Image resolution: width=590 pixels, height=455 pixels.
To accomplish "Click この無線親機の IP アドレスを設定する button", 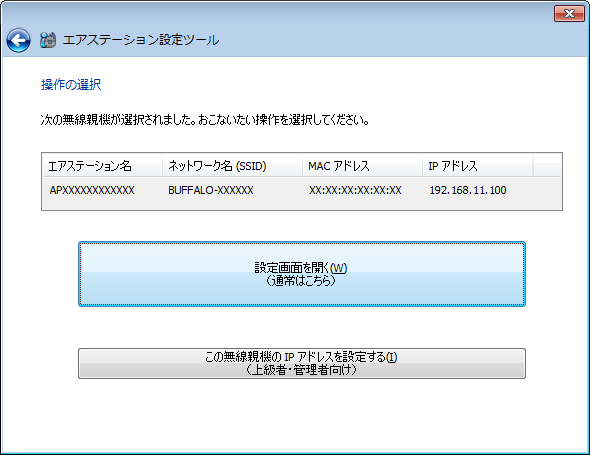I will [302, 363].
